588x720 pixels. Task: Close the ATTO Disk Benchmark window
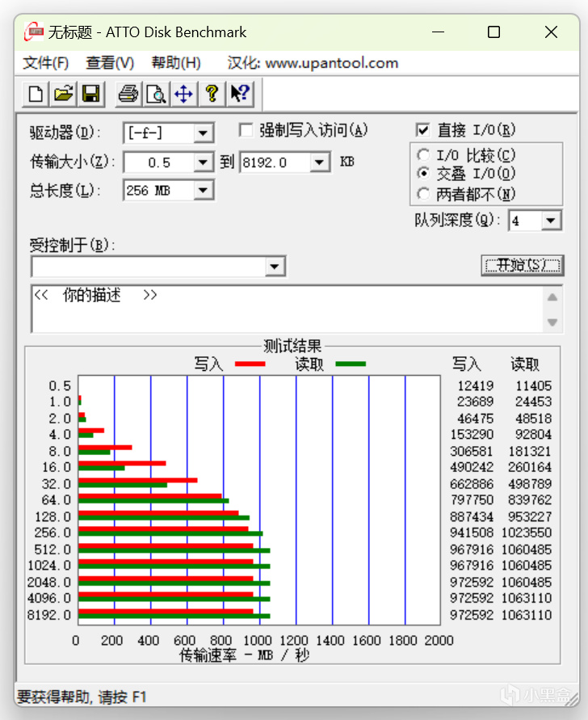coord(551,32)
